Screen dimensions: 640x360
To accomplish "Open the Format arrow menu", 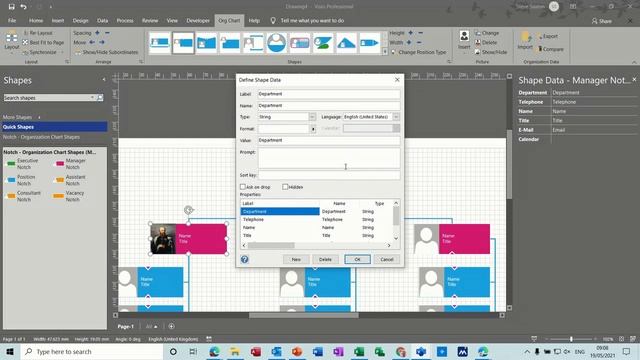I will [313, 129].
